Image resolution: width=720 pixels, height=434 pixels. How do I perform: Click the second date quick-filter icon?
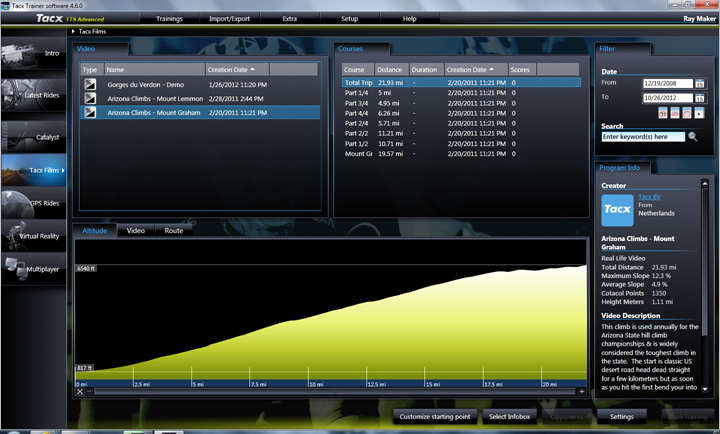(675, 113)
